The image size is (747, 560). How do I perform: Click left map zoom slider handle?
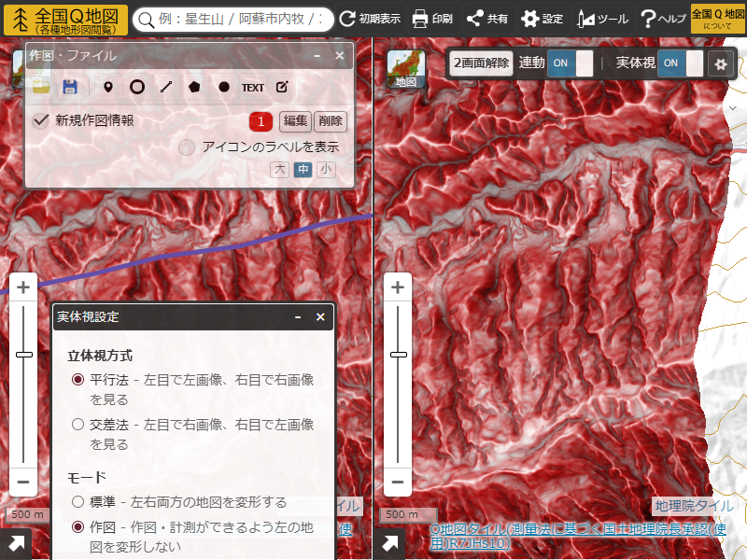coord(24,355)
